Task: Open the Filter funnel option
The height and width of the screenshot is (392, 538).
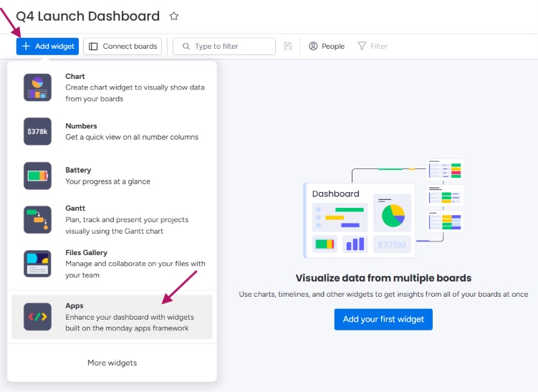Action: pos(373,46)
